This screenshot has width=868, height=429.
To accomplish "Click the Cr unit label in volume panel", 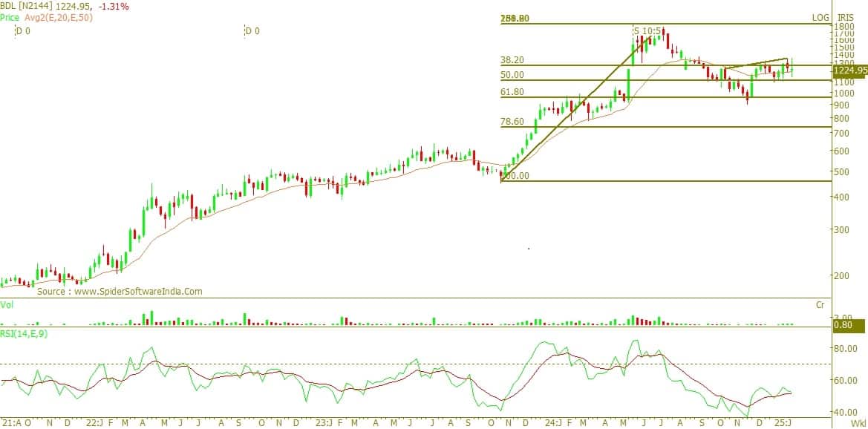I will tap(820, 305).
